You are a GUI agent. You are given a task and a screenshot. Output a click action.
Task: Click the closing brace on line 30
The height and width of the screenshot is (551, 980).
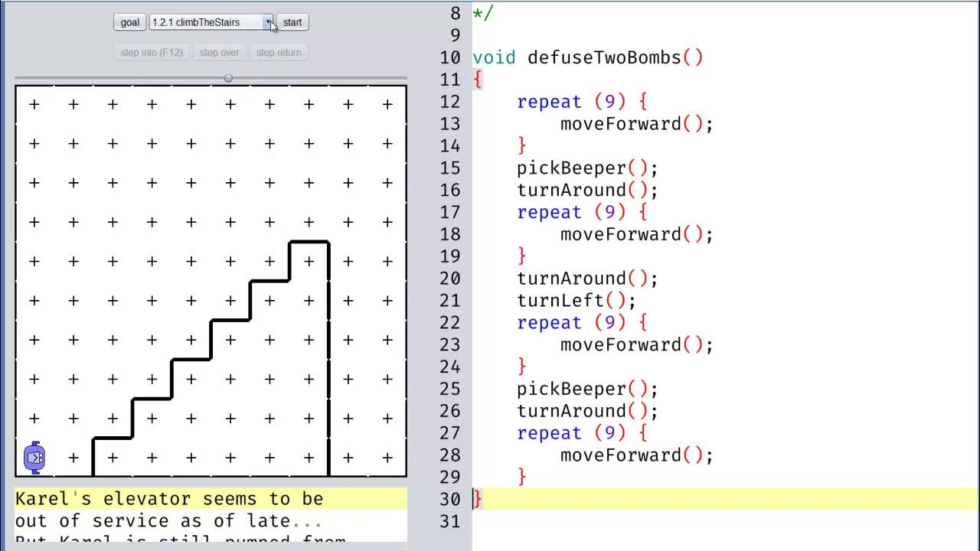478,499
